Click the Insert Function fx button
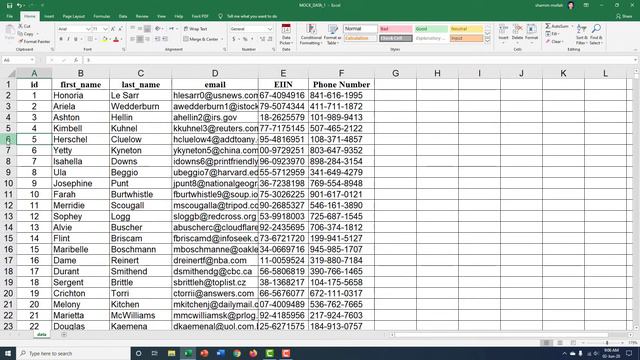 coord(76,60)
